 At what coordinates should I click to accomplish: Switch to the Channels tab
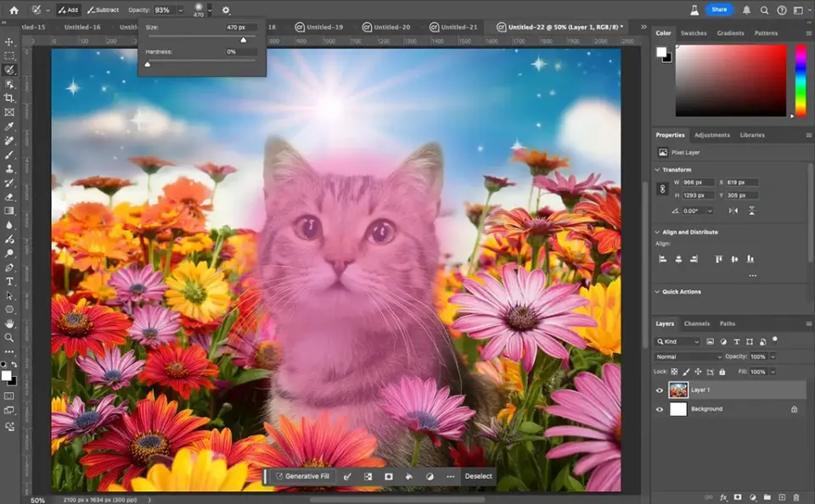[696, 323]
